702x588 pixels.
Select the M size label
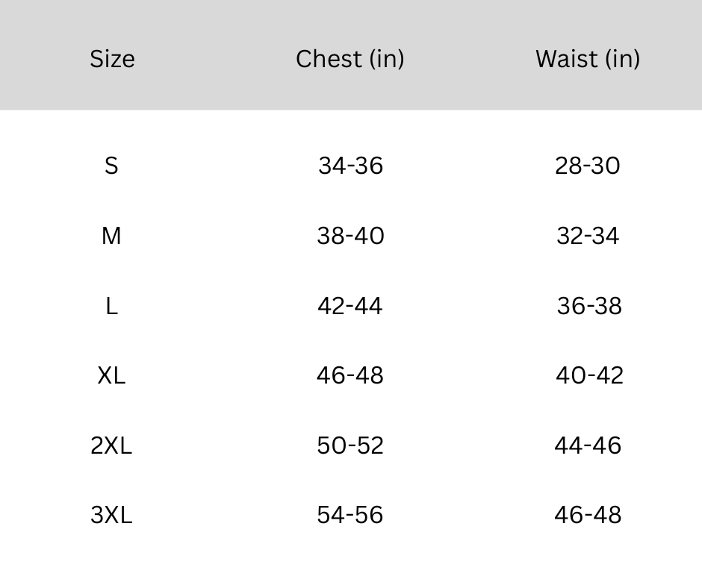111,236
